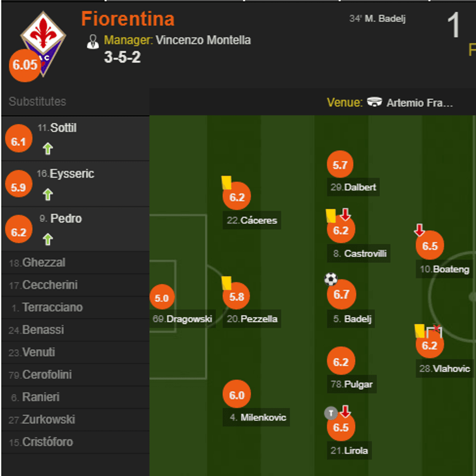Click the green arrow under Pedro
The image size is (476, 476).
point(48,239)
